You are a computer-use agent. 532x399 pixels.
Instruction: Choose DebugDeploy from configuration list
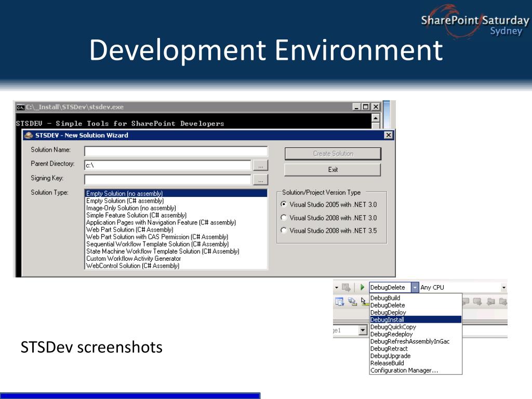click(x=416, y=312)
